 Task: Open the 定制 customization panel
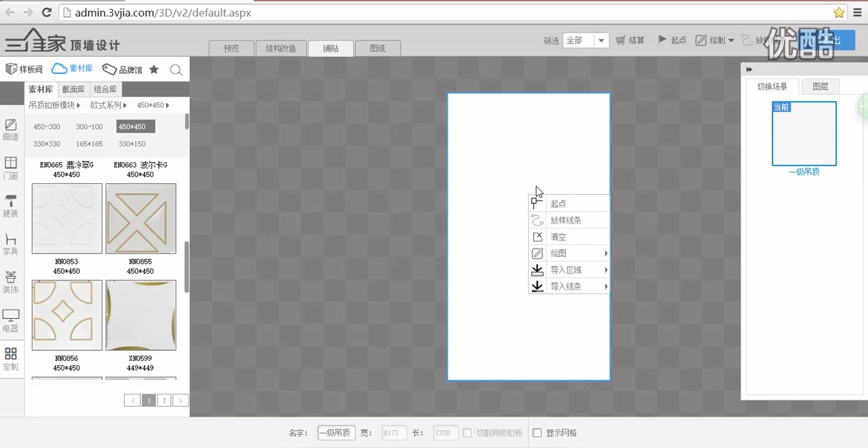point(11,358)
